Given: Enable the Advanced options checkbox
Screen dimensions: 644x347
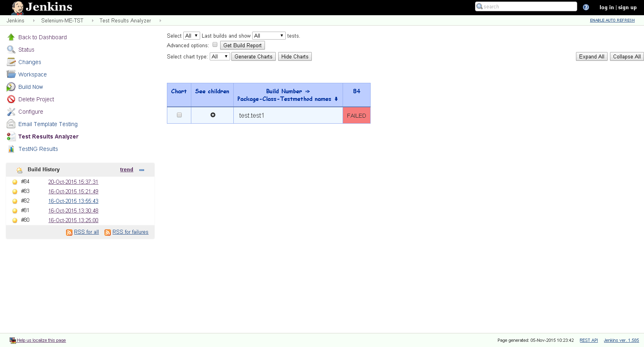Looking at the screenshot, I should [x=215, y=45].
